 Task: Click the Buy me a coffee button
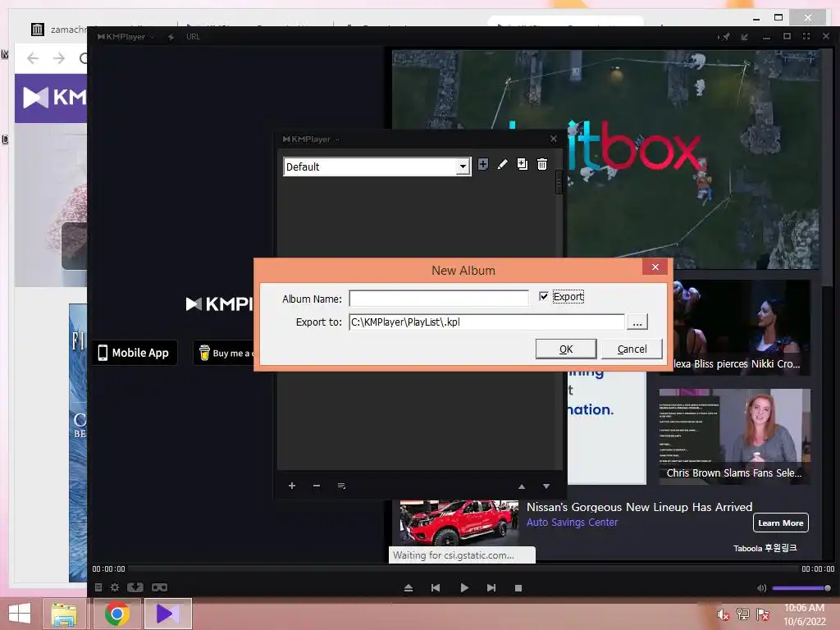point(224,353)
